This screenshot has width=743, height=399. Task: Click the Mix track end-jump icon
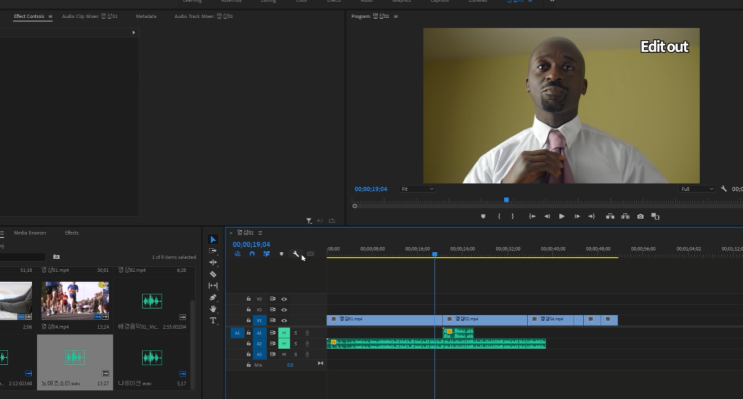320,363
